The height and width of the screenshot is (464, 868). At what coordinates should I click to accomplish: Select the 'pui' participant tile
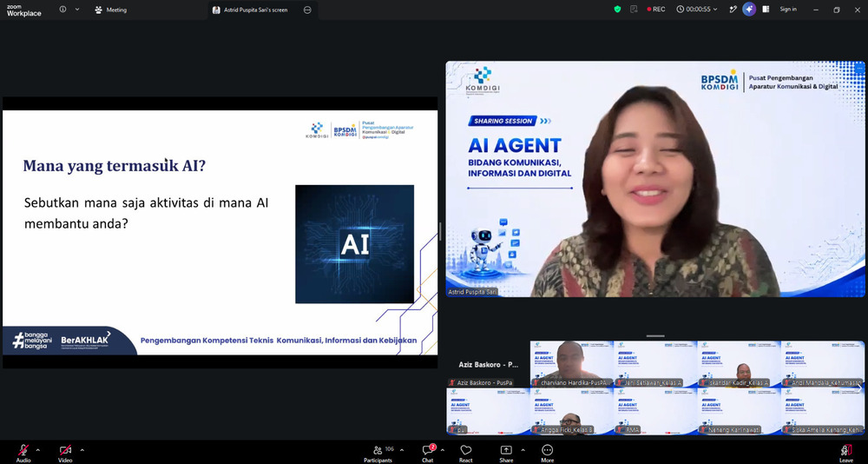[488, 411]
